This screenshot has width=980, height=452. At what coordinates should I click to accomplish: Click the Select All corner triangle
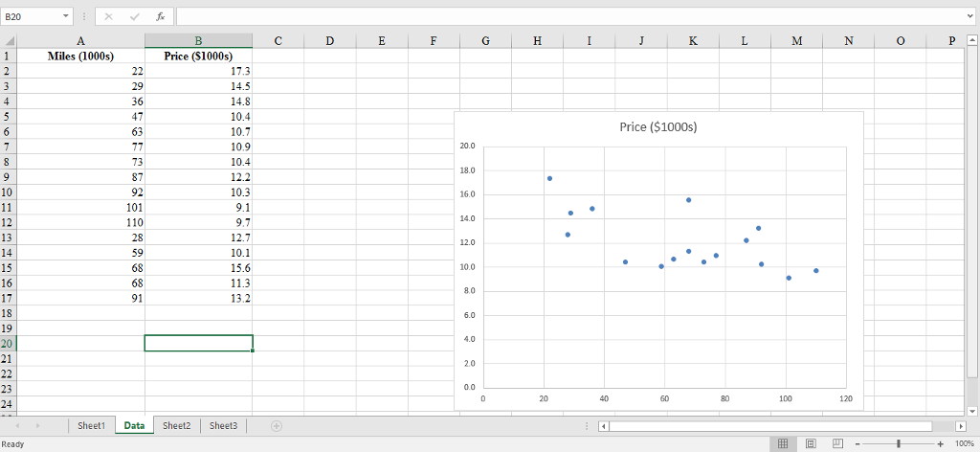[9, 40]
